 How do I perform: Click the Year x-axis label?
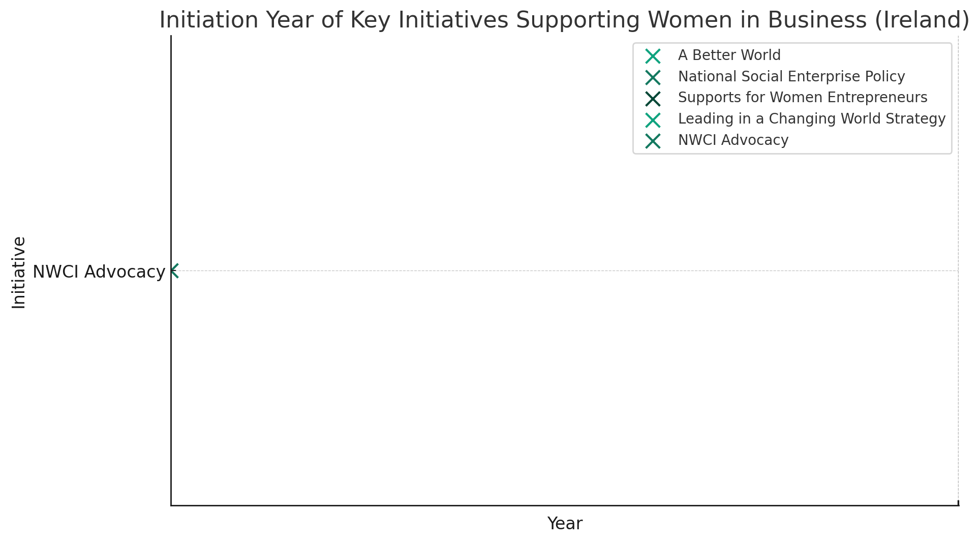pyautogui.click(x=564, y=523)
